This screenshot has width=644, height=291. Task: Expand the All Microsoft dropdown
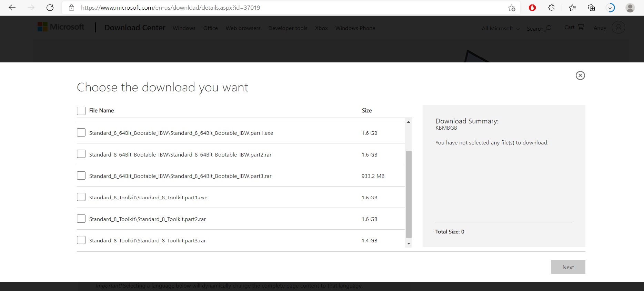(501, 29)
